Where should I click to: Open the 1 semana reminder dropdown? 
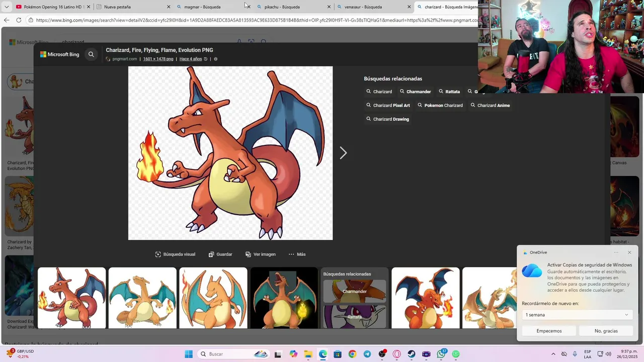[x=577, y=315]
